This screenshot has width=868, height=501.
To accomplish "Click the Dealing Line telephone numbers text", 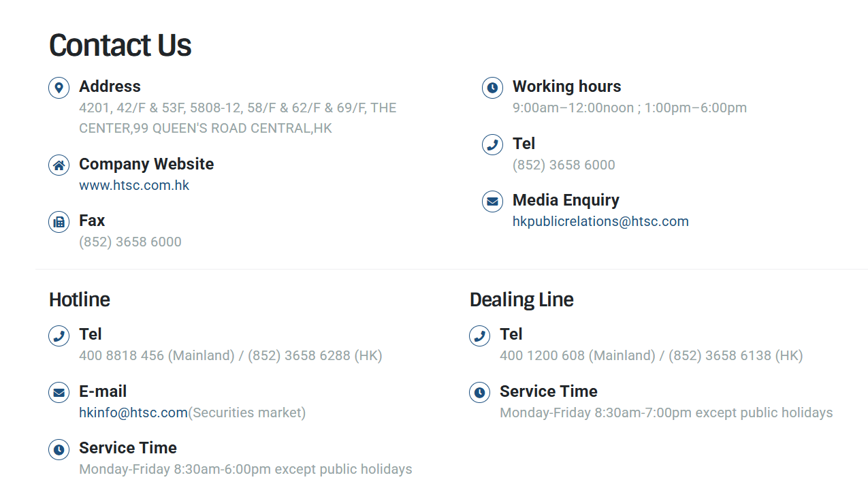I will tap(652, 355).
